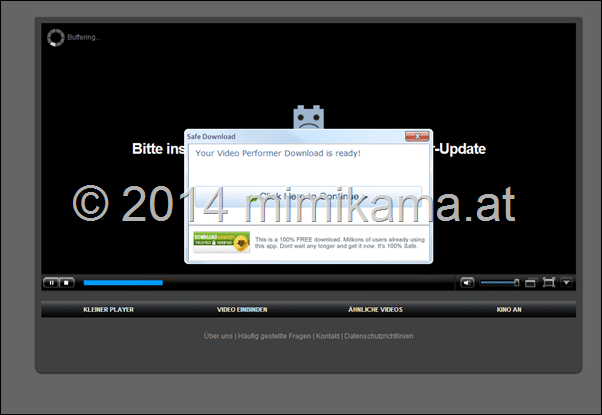Open the Über uns link
602x415 pixels.
[x=218, y=336]
